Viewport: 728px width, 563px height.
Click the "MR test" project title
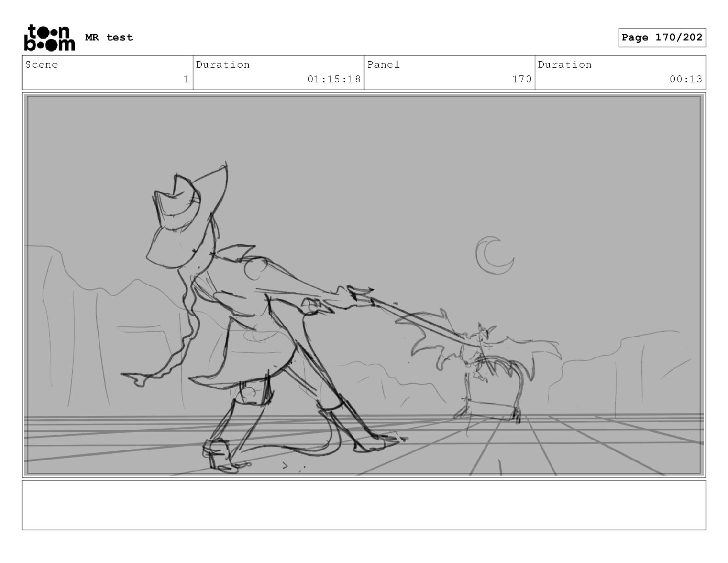click(109, 38)
